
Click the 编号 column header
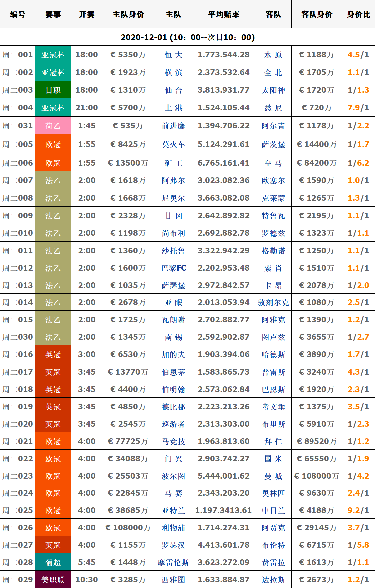coord(17,14)
